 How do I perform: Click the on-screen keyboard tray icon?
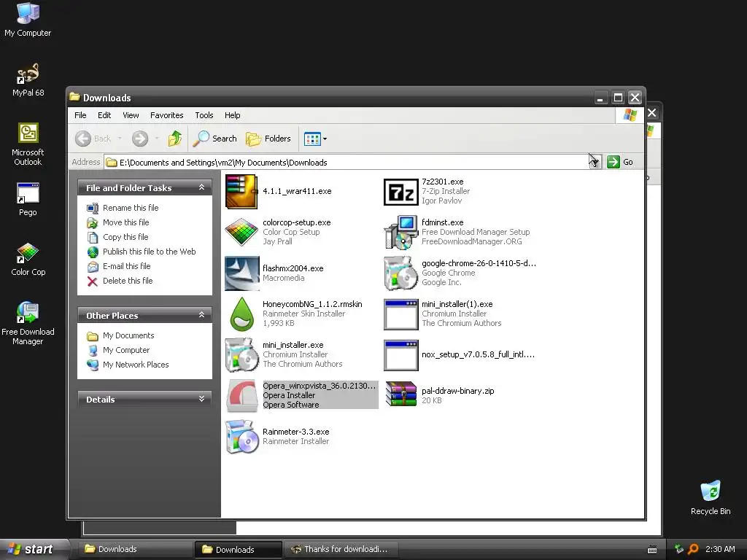pyautogui.click(x=652, y=550)
